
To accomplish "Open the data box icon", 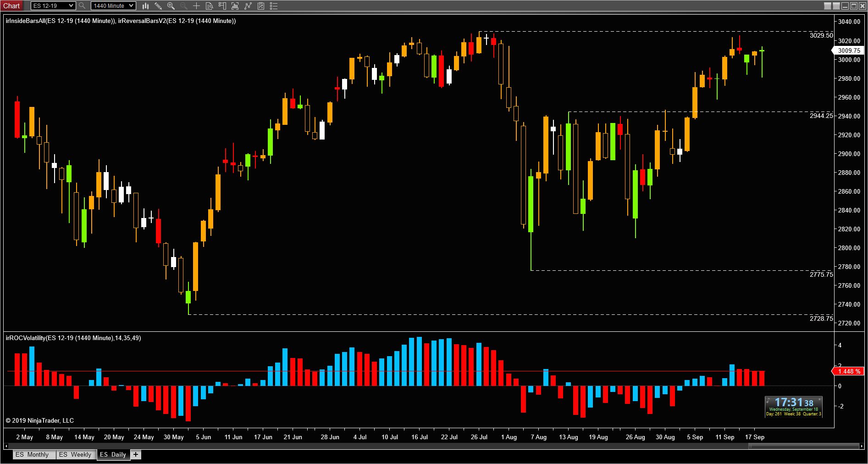I will click(210, 6).
